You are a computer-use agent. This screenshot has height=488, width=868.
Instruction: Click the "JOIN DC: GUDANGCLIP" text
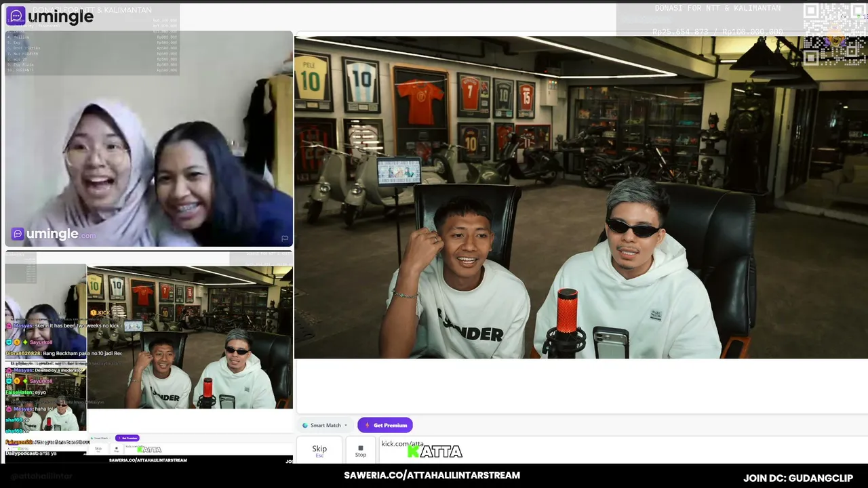click(x=798, y=478)
